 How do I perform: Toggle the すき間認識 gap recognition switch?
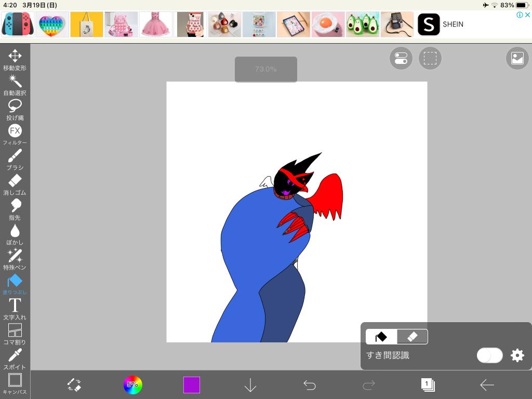pyautogui.click(x=489, y=355)
